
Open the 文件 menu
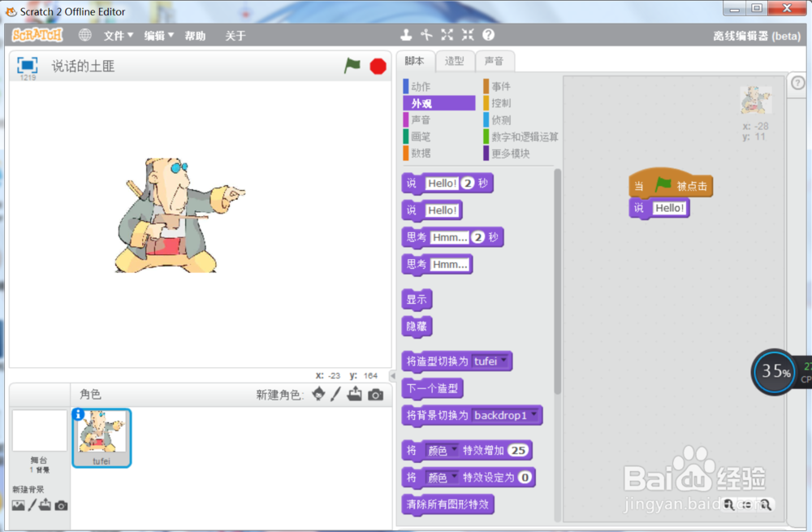pos(118,35)
